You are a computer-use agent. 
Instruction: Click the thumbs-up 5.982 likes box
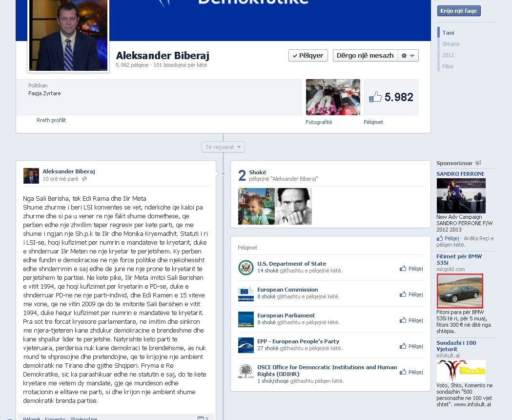pos(391,97)
